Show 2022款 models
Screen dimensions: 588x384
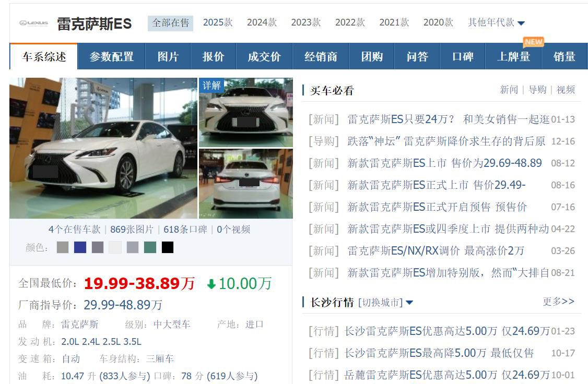point(350,22)
